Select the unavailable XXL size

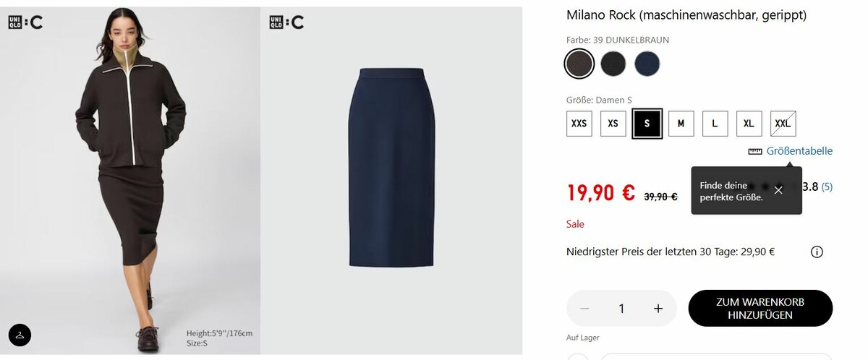pyautogui.click(x=783, y=124)
